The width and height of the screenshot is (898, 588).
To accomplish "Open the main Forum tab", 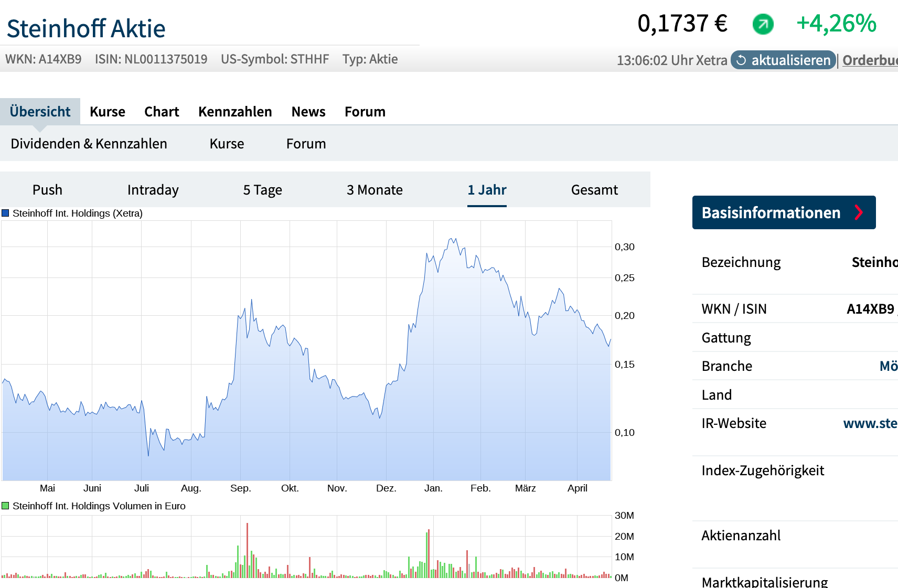I will (365, 112).
